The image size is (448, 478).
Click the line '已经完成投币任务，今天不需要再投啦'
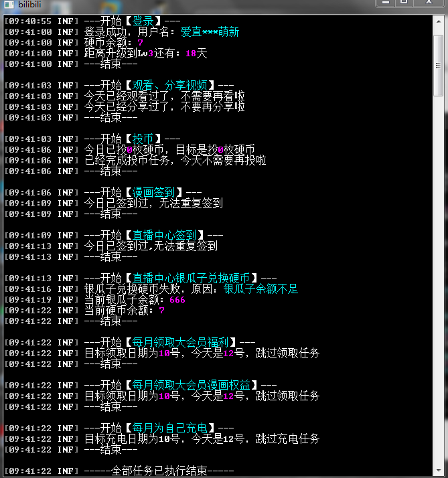tap(175, 161)
